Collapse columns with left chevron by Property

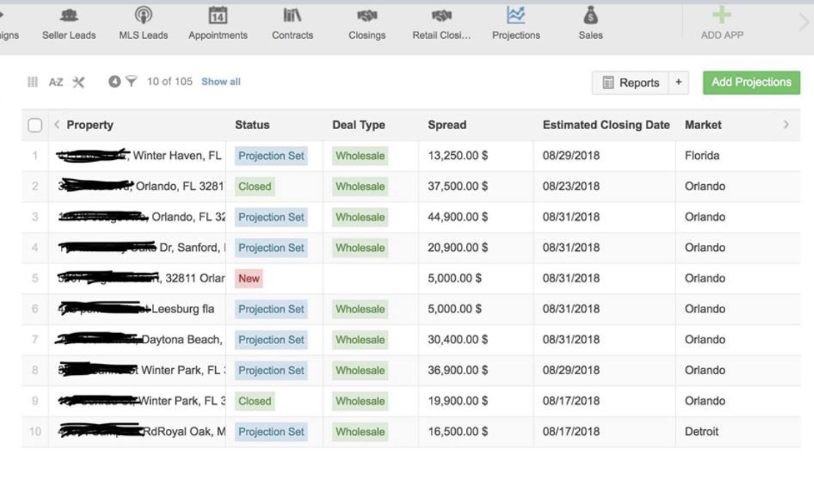pos(57,125)
